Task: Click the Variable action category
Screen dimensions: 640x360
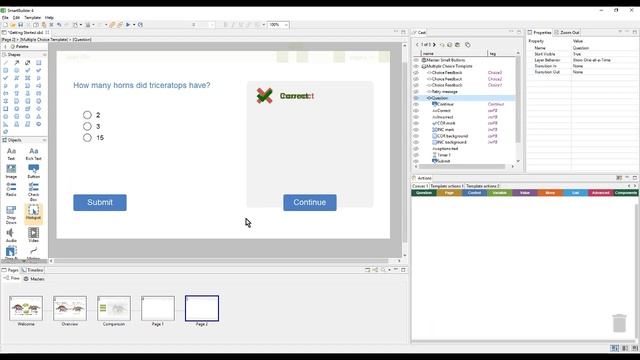Action: coord(499,193)
